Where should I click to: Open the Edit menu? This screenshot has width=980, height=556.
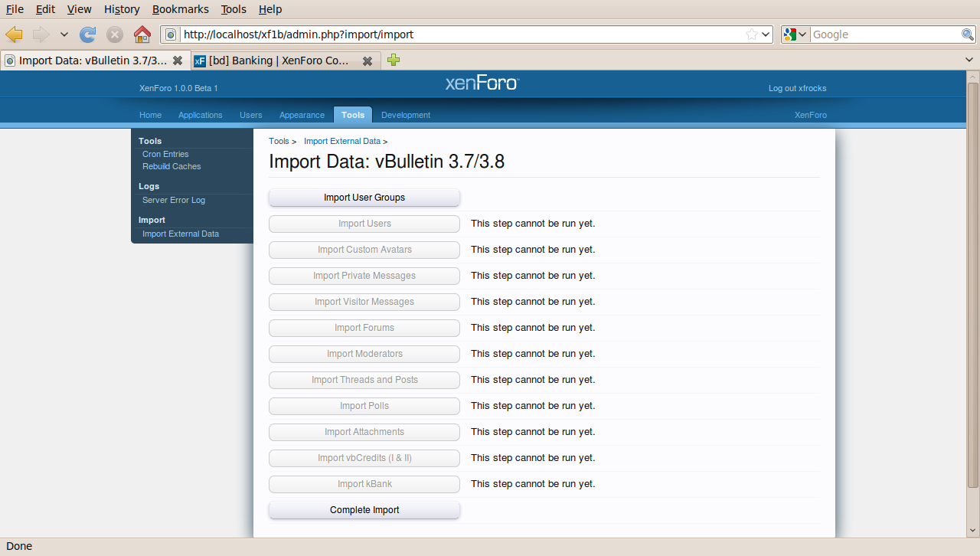point(45,9)
